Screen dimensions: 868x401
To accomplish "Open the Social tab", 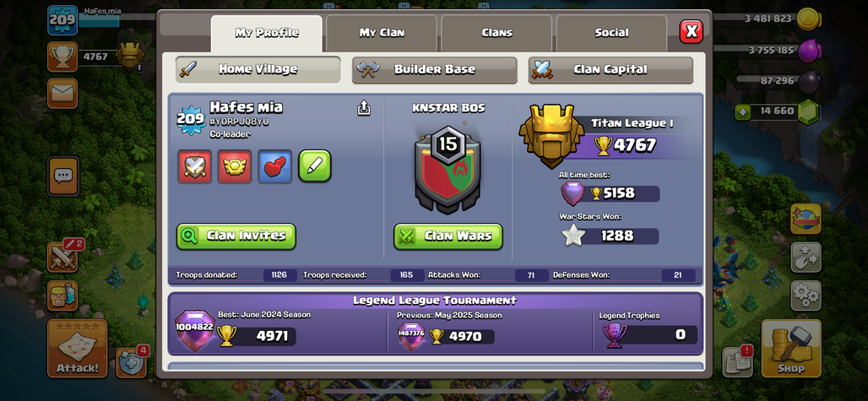I will (611, 33).
